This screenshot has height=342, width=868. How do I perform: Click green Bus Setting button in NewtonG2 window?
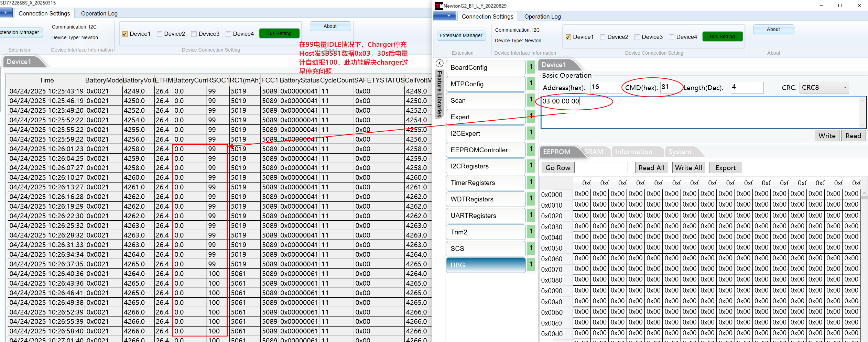722,36
